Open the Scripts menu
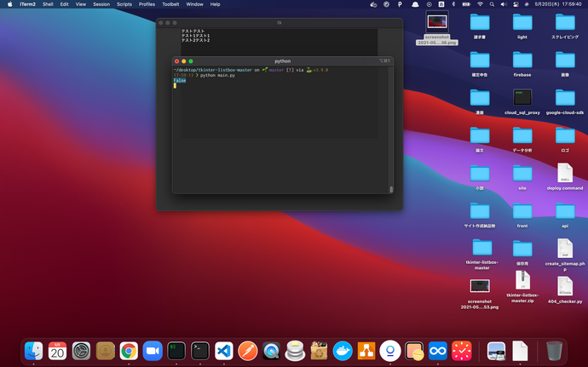The height and width of the screenshot is (367, 588). pos(124,4)
